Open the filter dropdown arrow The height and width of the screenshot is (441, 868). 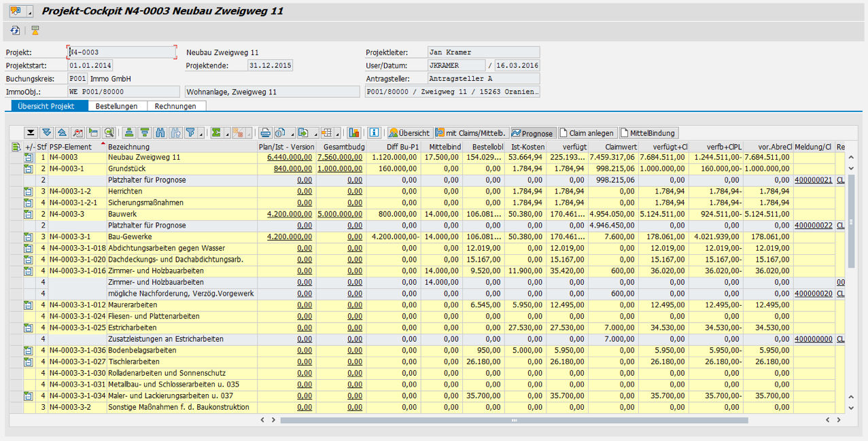click(x=201, y=134)
